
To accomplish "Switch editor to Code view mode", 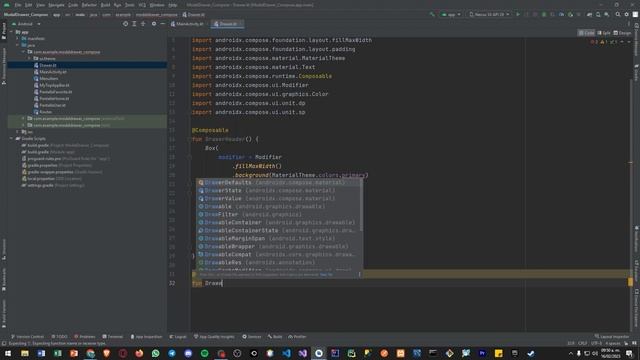I will tap(587, 33).
